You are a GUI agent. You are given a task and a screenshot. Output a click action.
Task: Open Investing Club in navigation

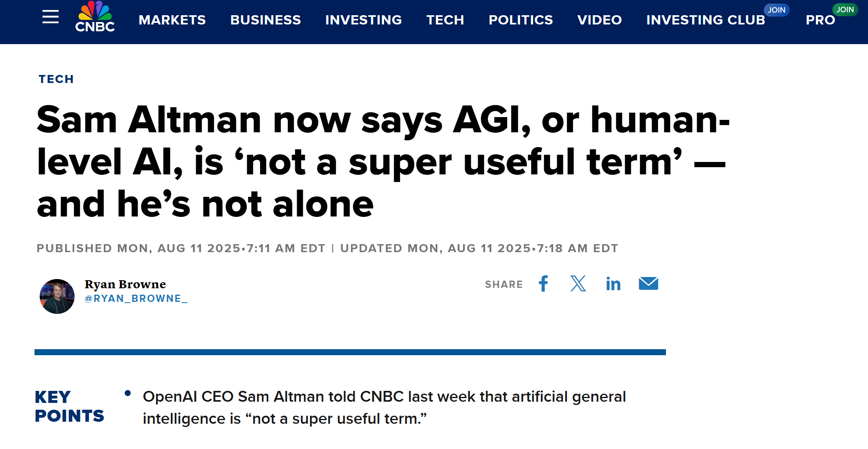pos(705,20)
